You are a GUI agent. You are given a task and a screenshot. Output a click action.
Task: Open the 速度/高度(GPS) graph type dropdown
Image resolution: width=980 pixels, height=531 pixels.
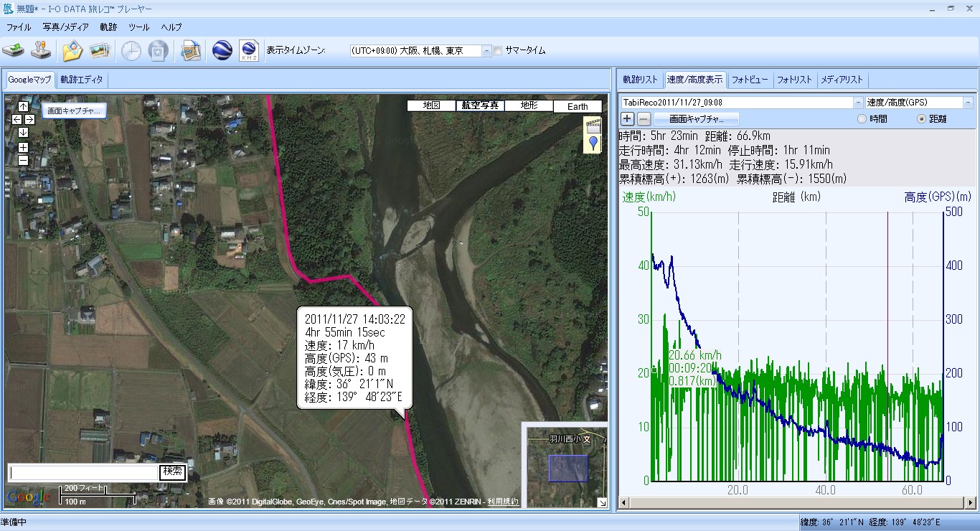(x=969, y=103)
